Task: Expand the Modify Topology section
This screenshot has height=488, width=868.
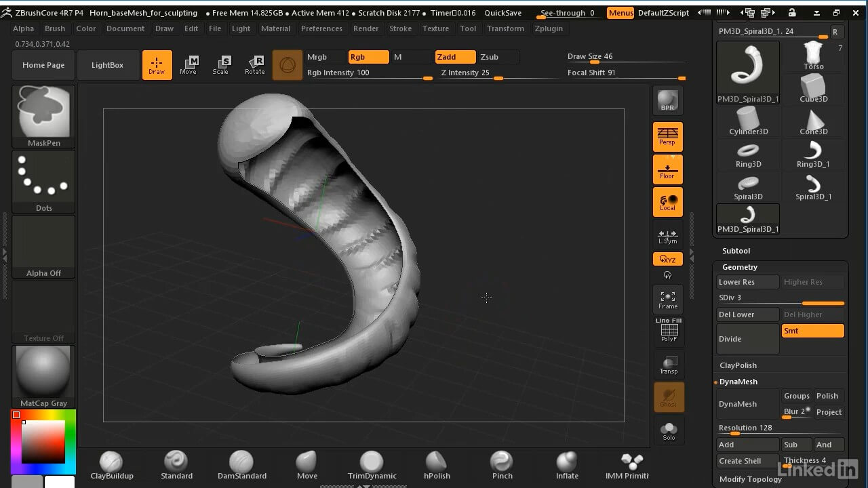Action: [x=751, y=479]
